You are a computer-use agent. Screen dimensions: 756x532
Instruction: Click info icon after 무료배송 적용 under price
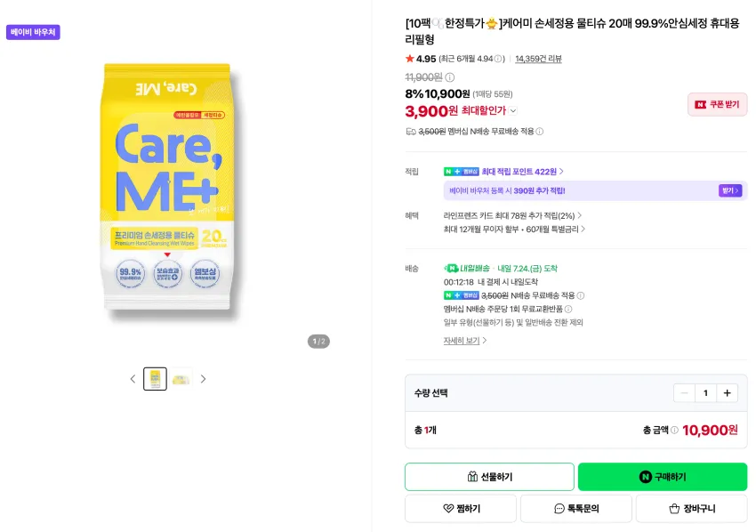[x=540, y=131]
